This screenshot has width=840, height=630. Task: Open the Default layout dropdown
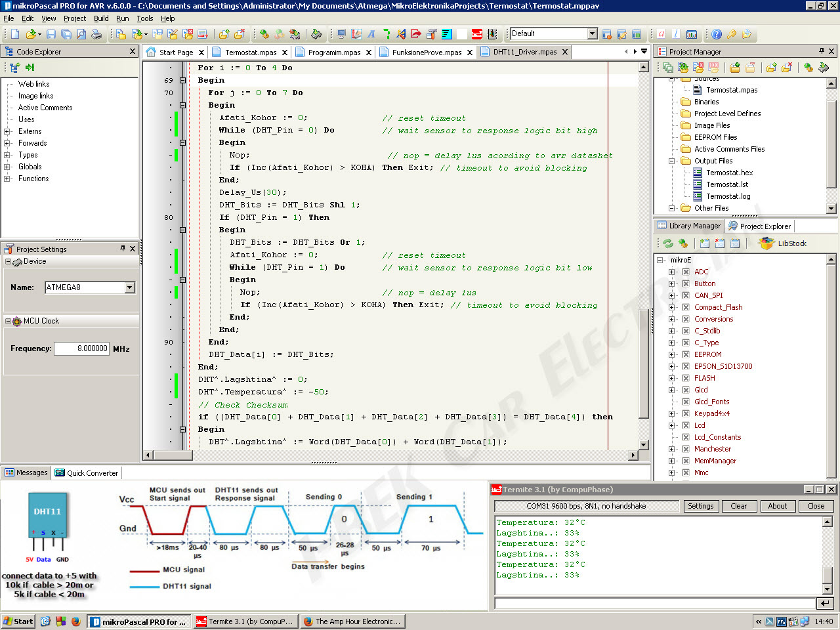[592, 33]
